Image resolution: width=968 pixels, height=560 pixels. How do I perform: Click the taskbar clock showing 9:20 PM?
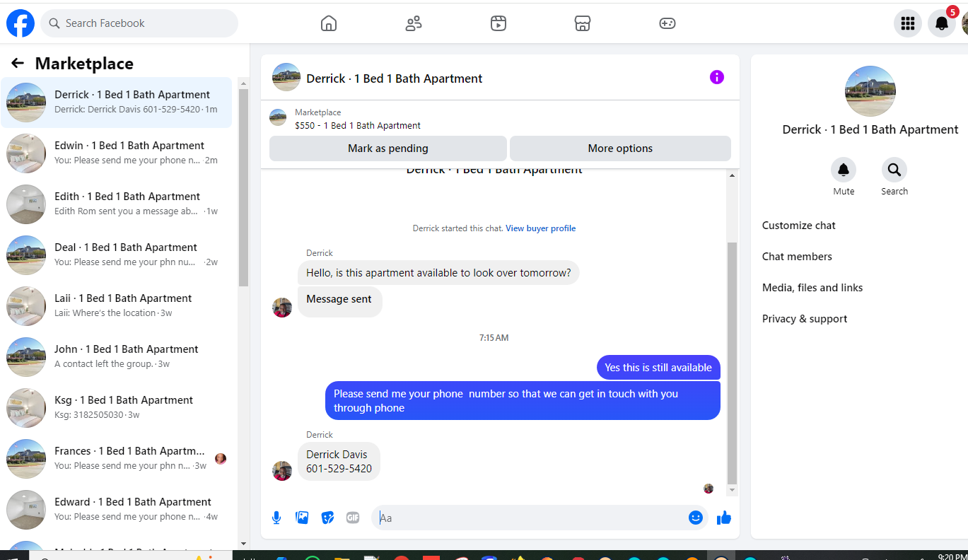pos(952,556)
